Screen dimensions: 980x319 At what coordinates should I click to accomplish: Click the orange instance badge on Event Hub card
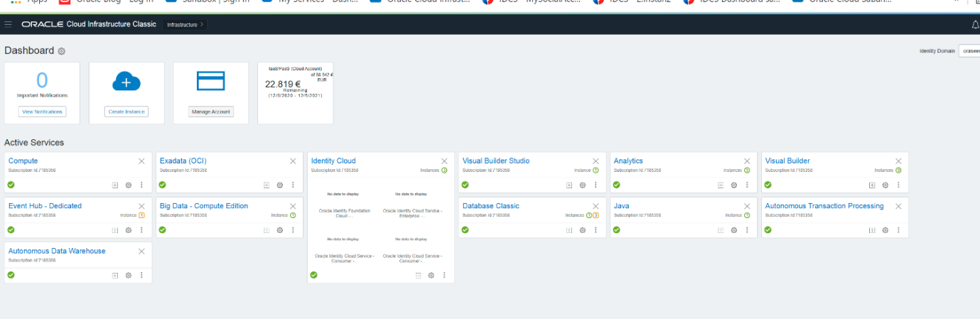pos(142,215)
